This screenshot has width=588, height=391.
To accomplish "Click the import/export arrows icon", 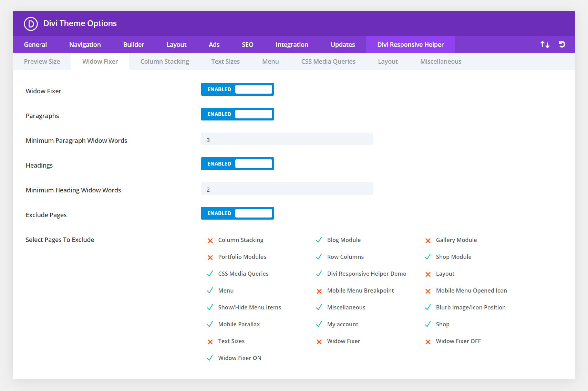I will 545,44.
